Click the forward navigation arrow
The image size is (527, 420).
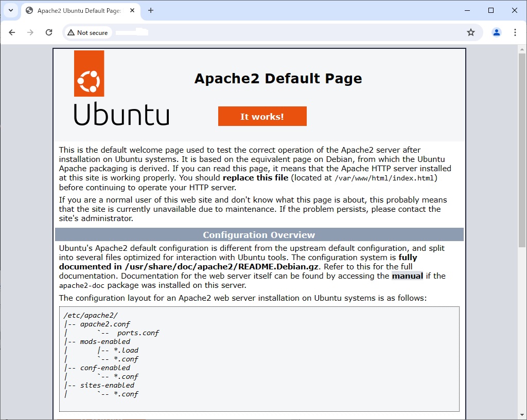tap(30, 32)
